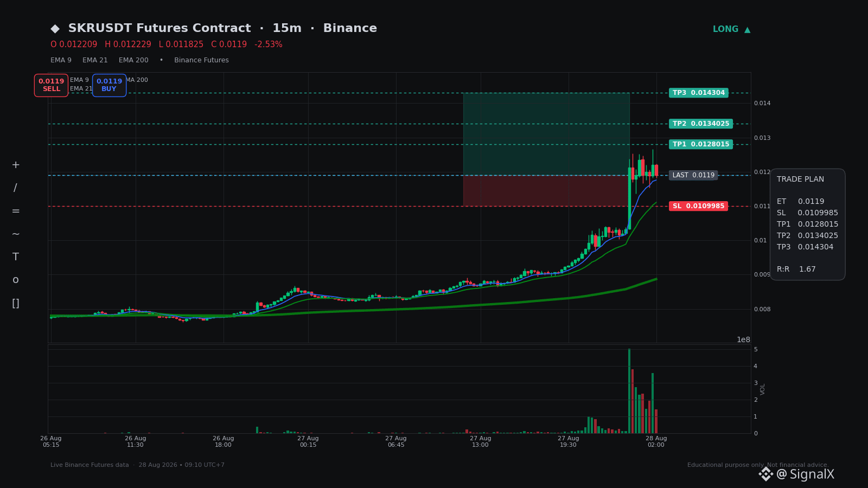Click the H 0.012229 high value
The image size is (868, 488).
click(x=128, y=44)
